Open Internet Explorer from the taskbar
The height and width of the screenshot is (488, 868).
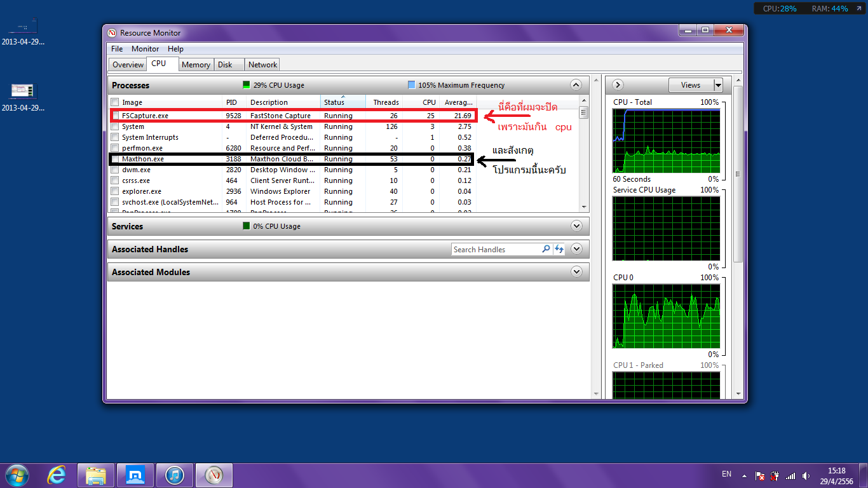pos(57,475)
